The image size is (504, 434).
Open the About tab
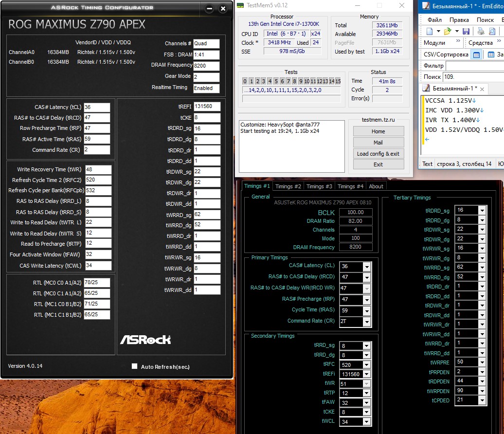(376, 186)
